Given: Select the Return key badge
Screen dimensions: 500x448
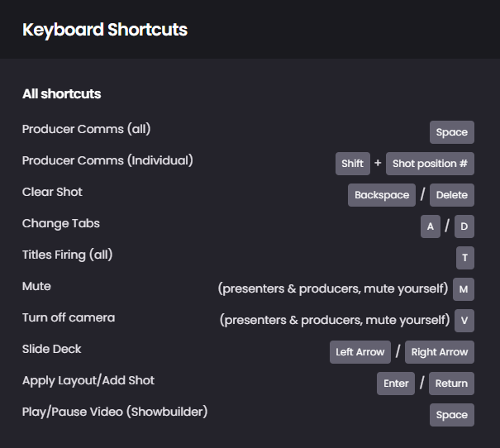Looking at the screenshot, I should (x=451, y=384).
